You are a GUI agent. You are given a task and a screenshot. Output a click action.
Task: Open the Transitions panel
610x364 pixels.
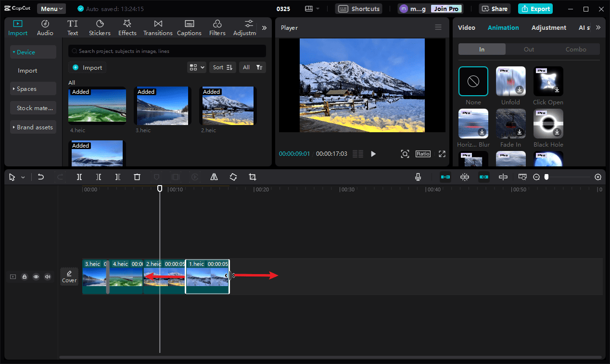[x=158, y=27]
